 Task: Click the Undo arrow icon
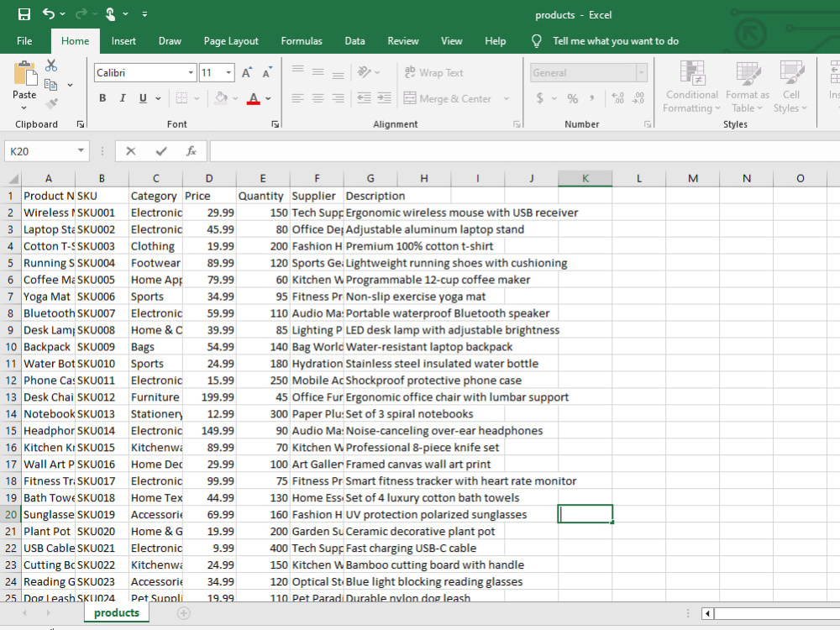tap(48, 14)
